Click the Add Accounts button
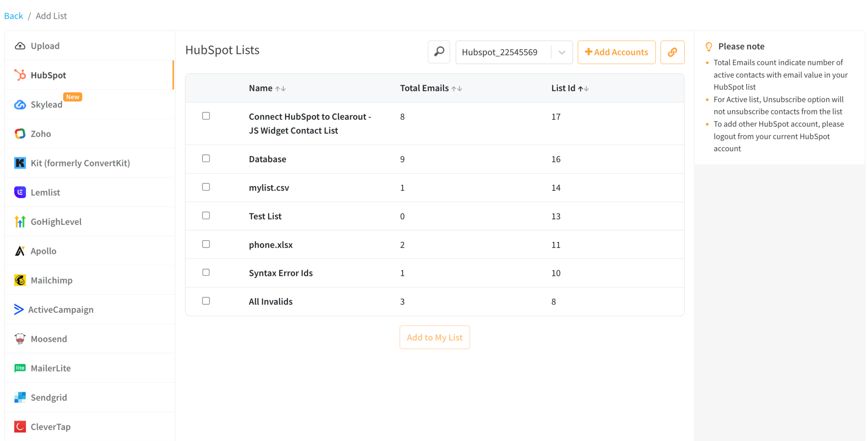Screen dimensions: 868x441 [617, 52]
